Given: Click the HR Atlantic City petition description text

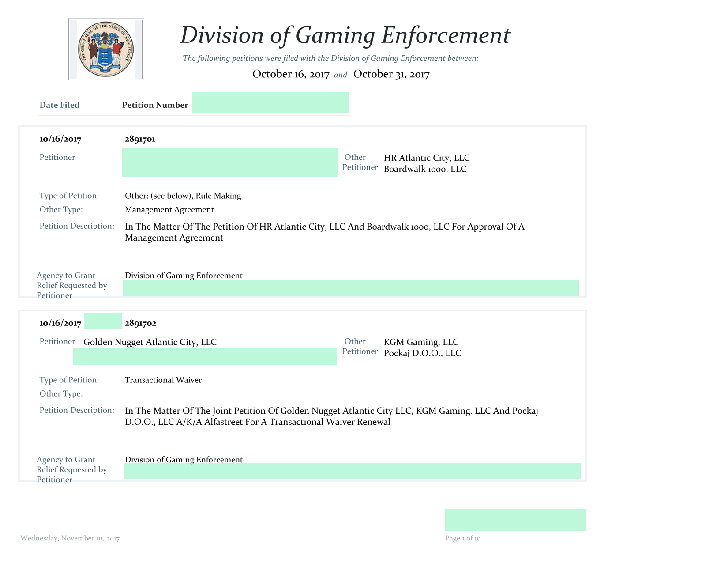Looking at the screenshot, I should click(x=325, y=232).
